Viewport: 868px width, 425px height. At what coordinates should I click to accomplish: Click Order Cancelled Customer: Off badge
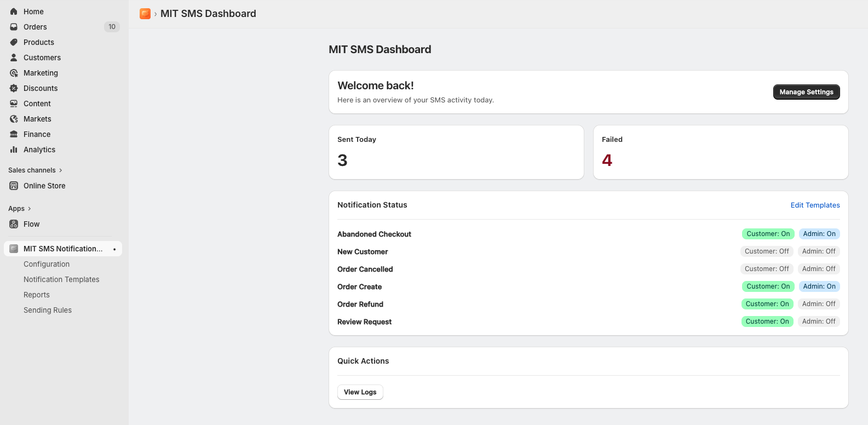pyautogui.click(x=767, y=269)
